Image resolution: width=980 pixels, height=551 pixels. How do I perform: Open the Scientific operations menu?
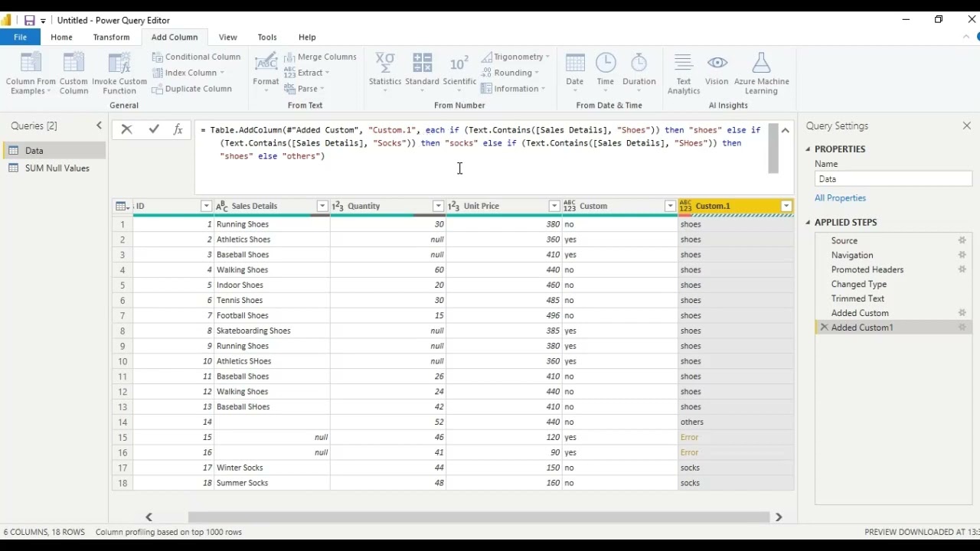pos(459,73)
